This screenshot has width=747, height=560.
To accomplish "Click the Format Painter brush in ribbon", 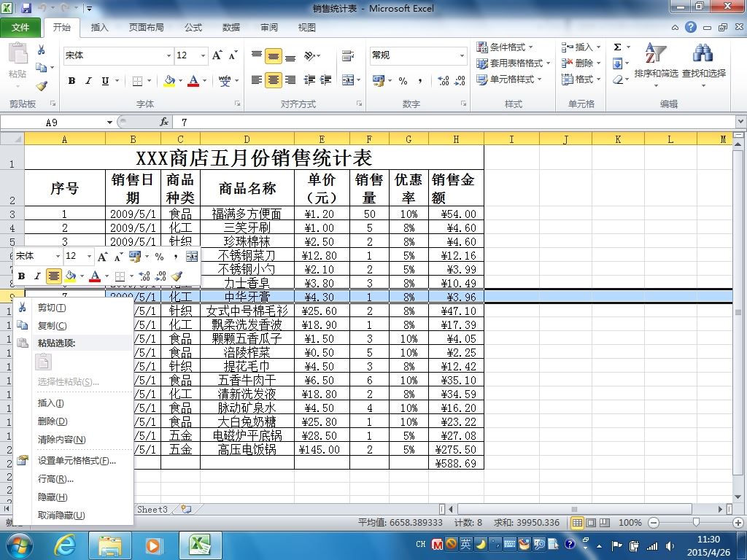I will pos(42,86).
